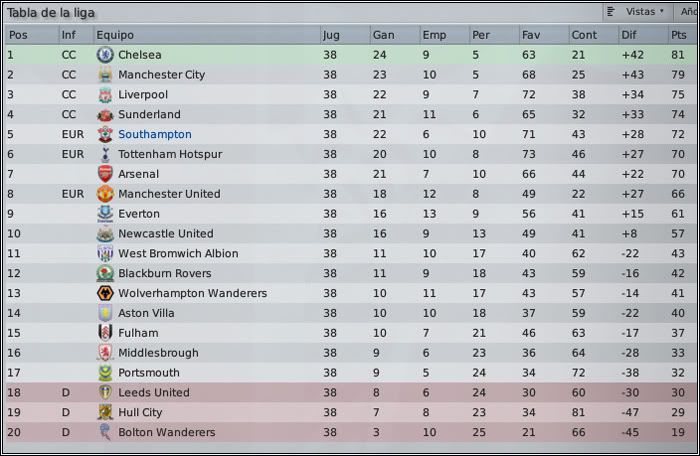Click the Leeds United badge
The image size is (700, 456).
tap(105, 393)
